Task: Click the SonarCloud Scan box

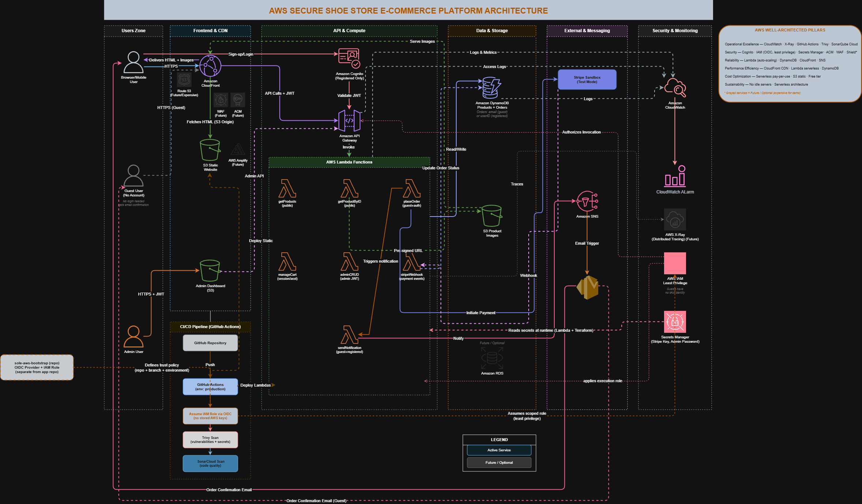Action: [210, 463]
